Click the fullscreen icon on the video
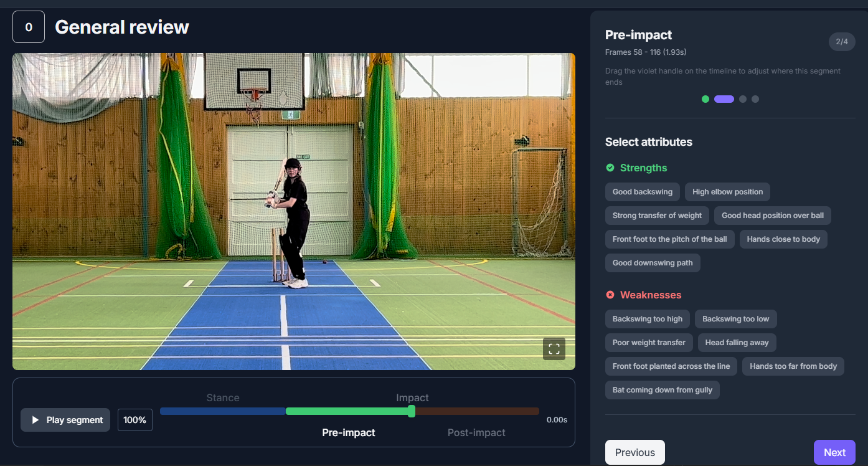The width and height of the screenshot is (868, 466). pyautogui.click(x=554, y=349)
